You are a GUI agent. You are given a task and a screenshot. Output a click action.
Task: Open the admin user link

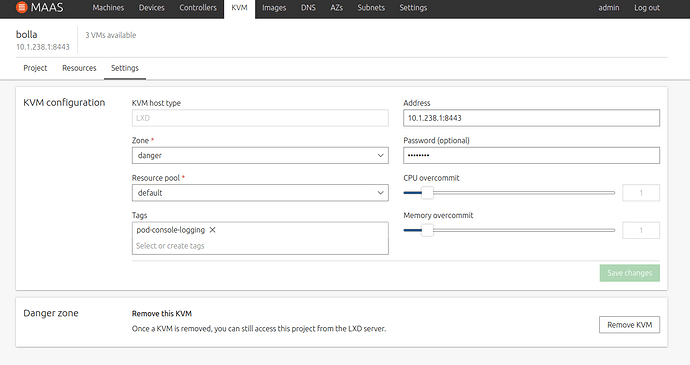coord(609,8)
